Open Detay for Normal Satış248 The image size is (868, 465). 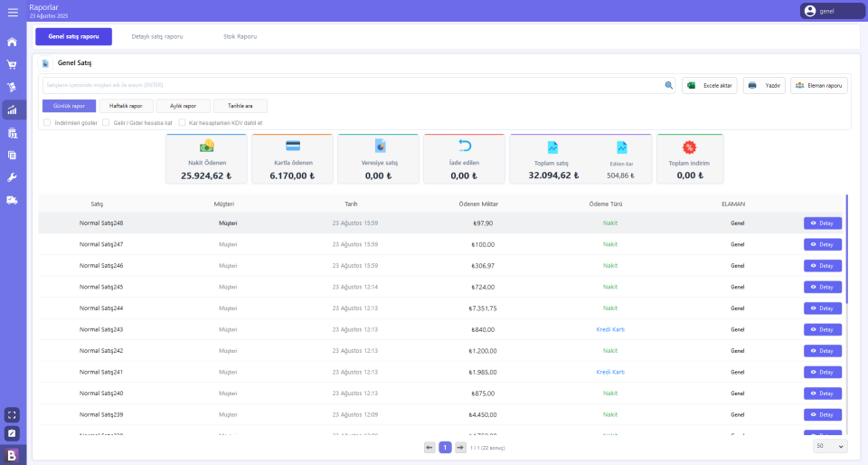(x=822, y=223)
